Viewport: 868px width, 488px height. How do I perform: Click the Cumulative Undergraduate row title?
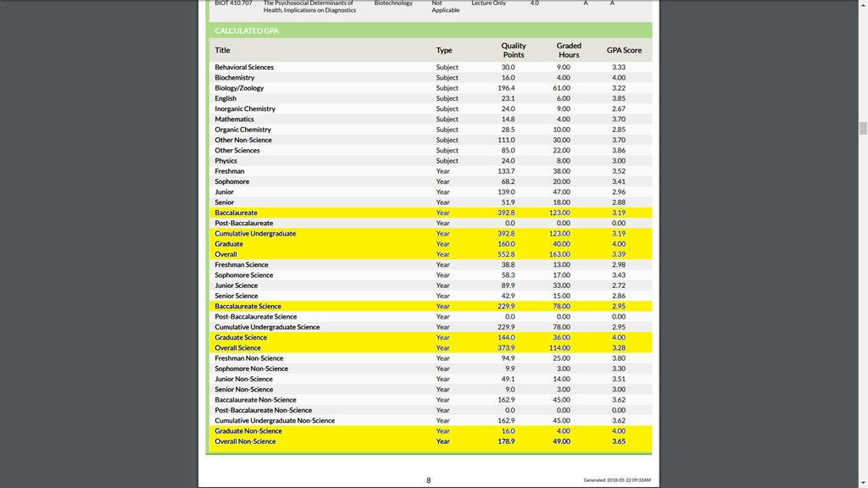255,234
